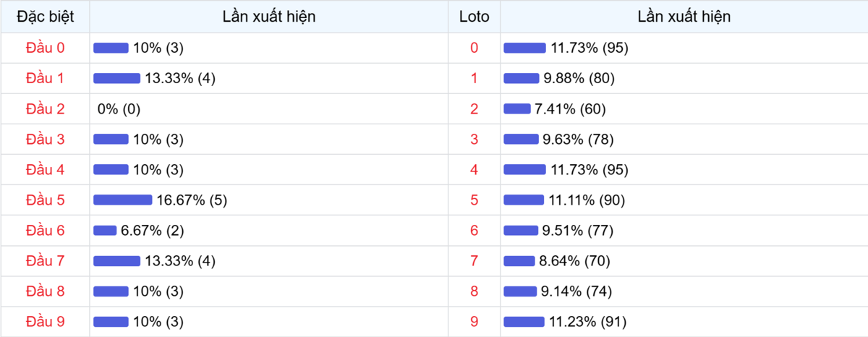
Task: Click the '9.14% (74)' value text
Action: click(x=576, y=291)
